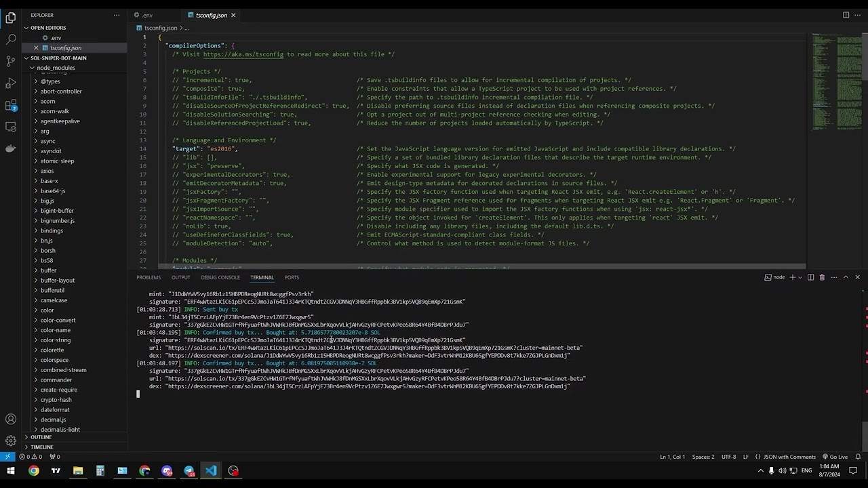The width and height of the screenshot is (868, 488).
Task: Open Chrome from the taskbar
Action: click(33, 471)
